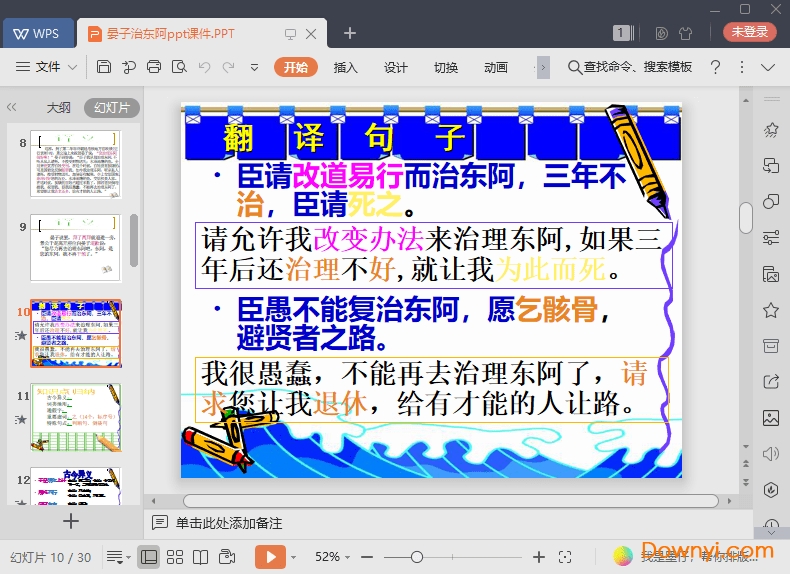Expand the 文件 menu dropdown arrow
The height and width of the screenshot is (574, 790).
click(x=73, y=67)
